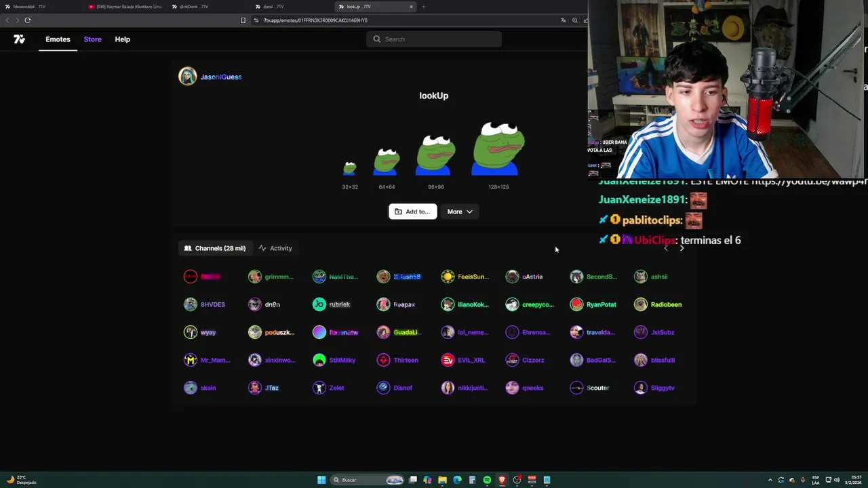The height and width of the screenshot is (488, 868).
Task: Open the Help page
Action: tap(123, 39)
